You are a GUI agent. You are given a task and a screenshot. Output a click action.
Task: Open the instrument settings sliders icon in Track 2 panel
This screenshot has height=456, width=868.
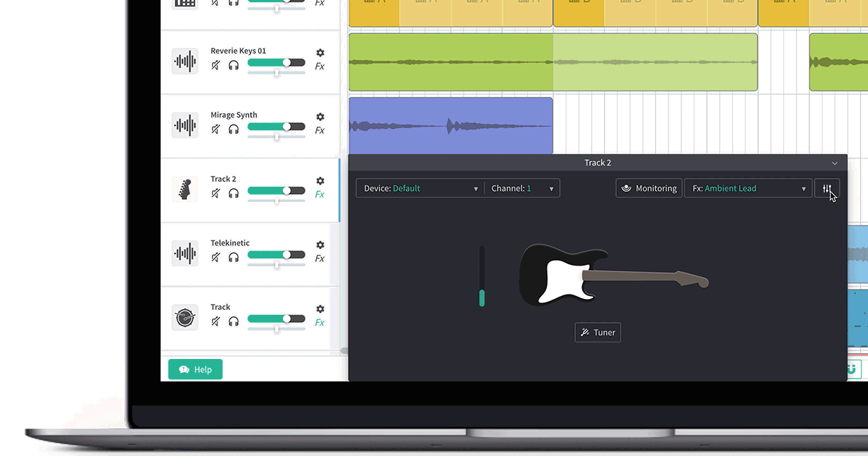[827, 187]
